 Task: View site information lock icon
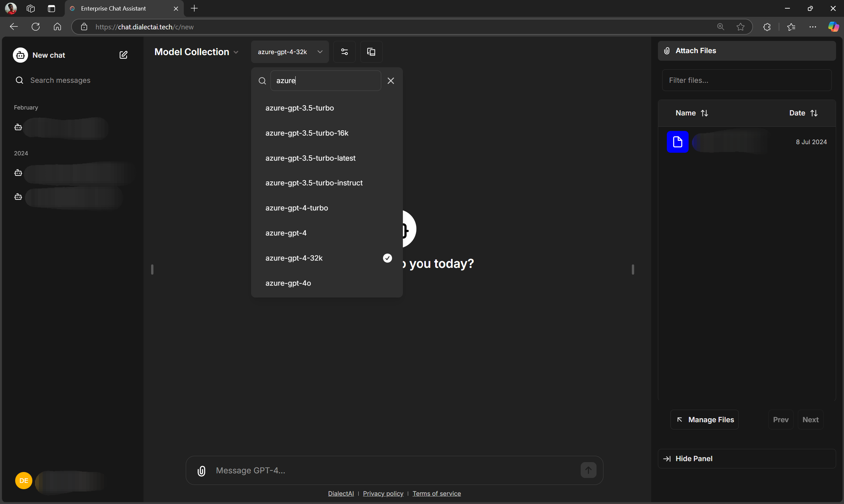pyautogui.click(x=84, y=27)
